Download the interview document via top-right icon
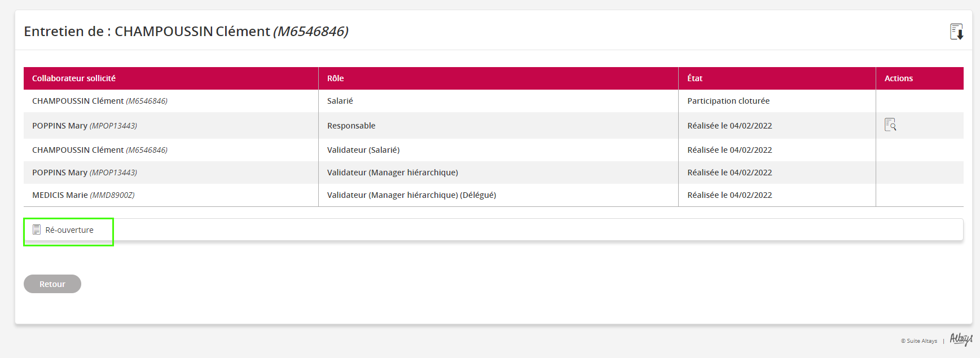 [x=956, y=32]
